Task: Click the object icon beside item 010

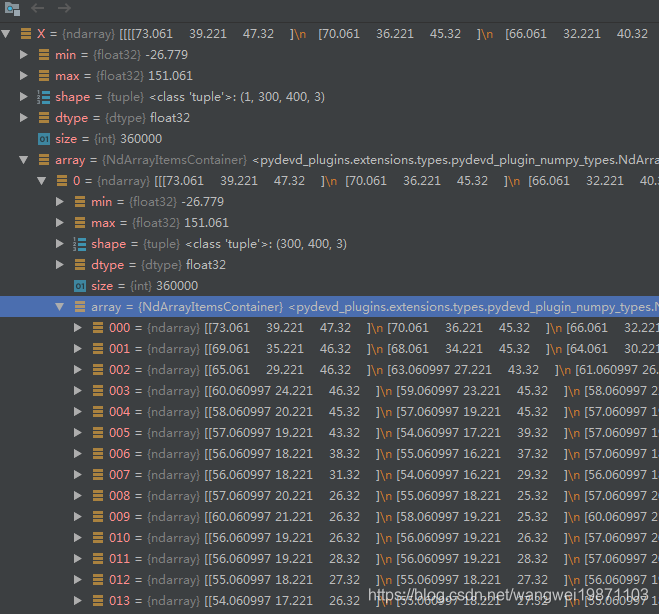Action: 98,538
